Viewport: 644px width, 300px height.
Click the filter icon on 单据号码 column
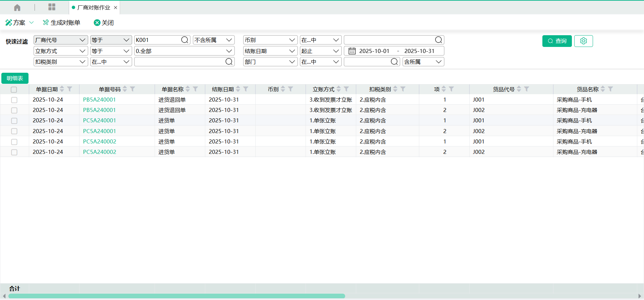[x=133, y=89]
